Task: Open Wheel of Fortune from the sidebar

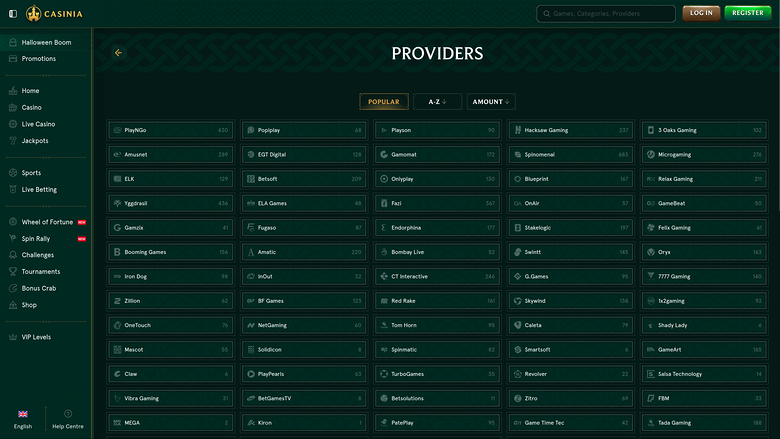Action: tap(46, 222)
